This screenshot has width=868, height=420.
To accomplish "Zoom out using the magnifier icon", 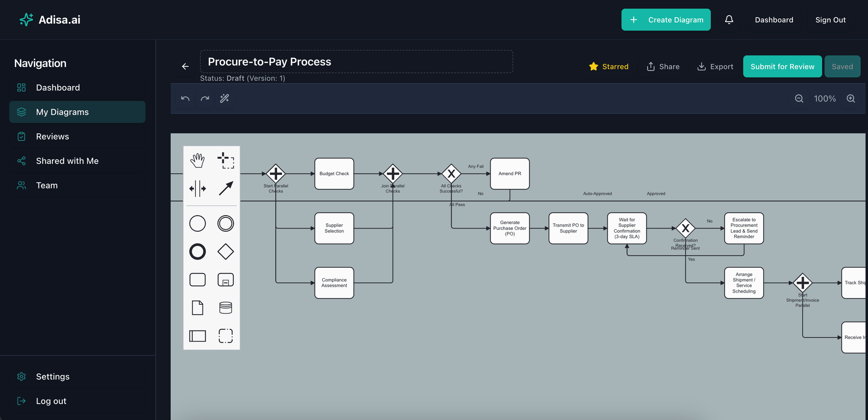I will pyautogui.click(x=799, y=98).
